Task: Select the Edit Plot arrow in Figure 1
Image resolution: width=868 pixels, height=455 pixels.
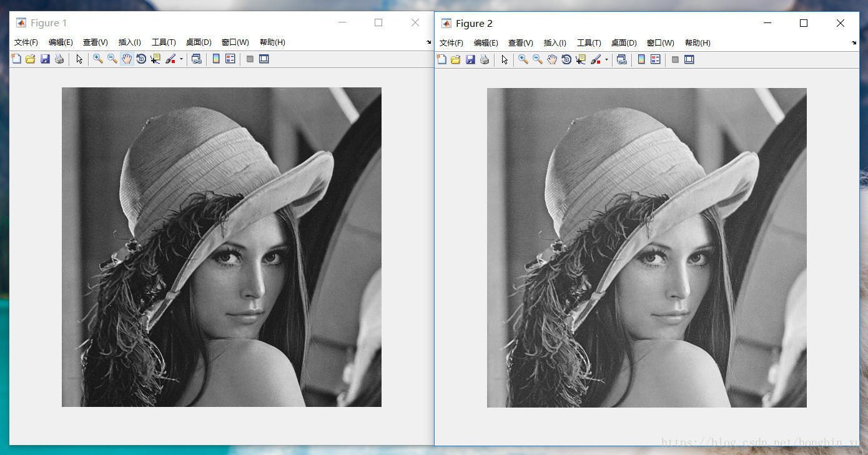Action: [x=79, y=59]
